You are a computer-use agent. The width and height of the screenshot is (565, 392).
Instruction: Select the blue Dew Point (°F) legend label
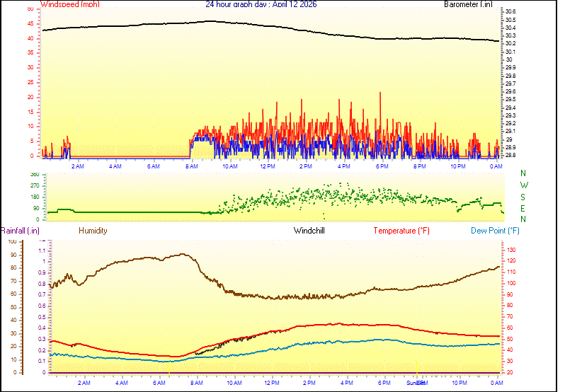496,231
